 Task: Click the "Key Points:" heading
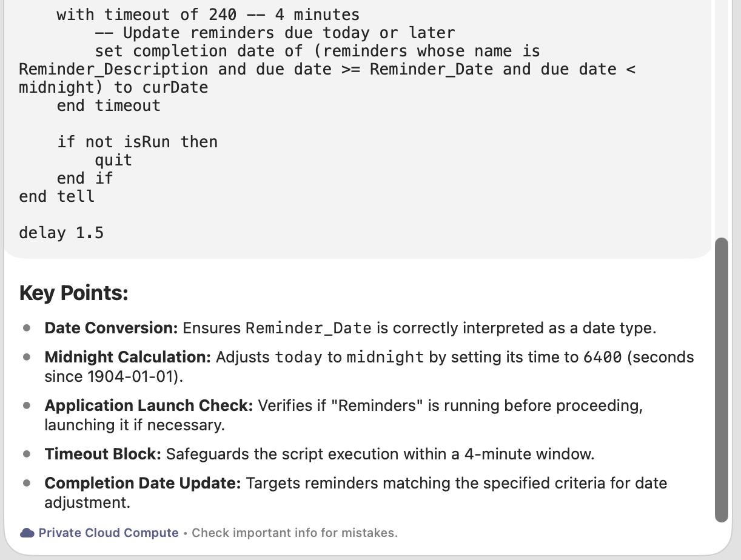pyautogui.click(x=73, y=293)
